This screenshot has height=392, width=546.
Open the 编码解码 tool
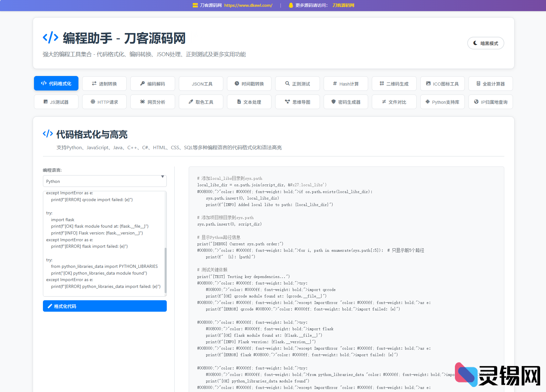152,83
